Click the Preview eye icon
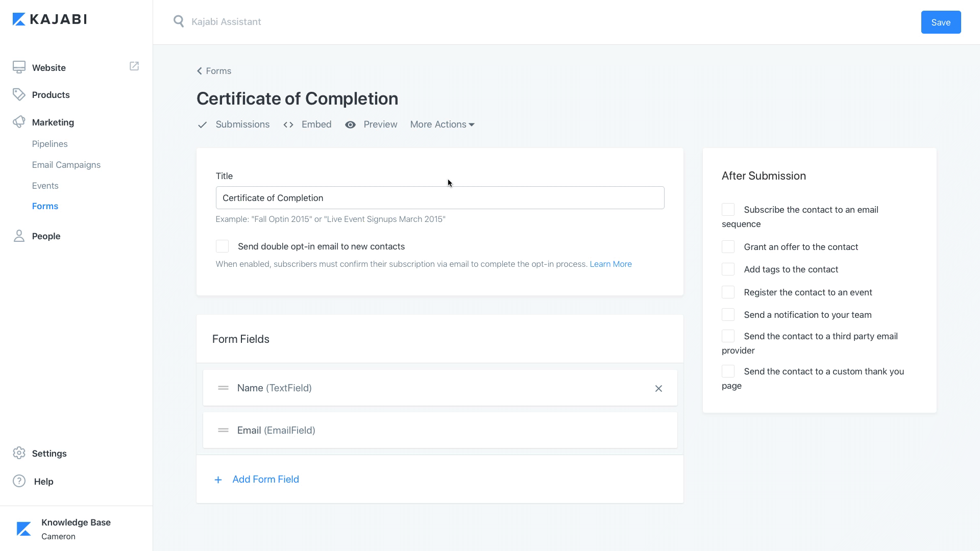Image resolution: width=980 pixels, height=551 pixels. (350, 125)
